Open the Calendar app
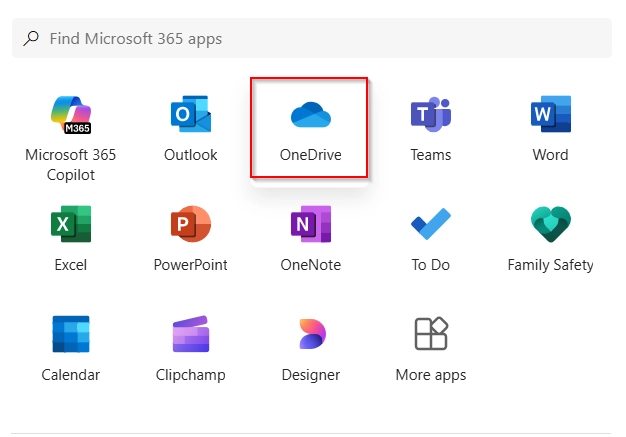 tap(71, 349)
